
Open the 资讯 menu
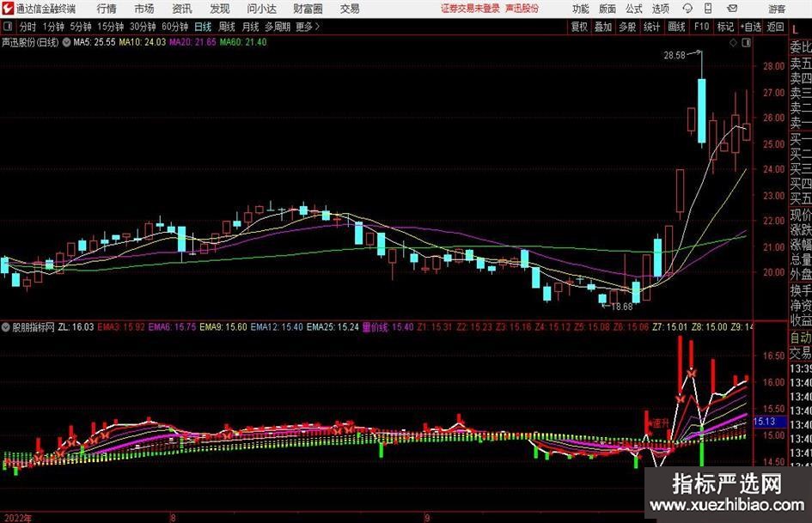tap(182, 9)
